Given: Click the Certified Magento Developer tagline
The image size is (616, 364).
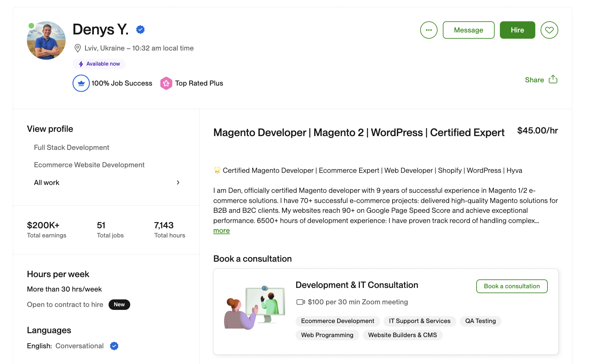Looking at the screenshot, I should (372, 171).
